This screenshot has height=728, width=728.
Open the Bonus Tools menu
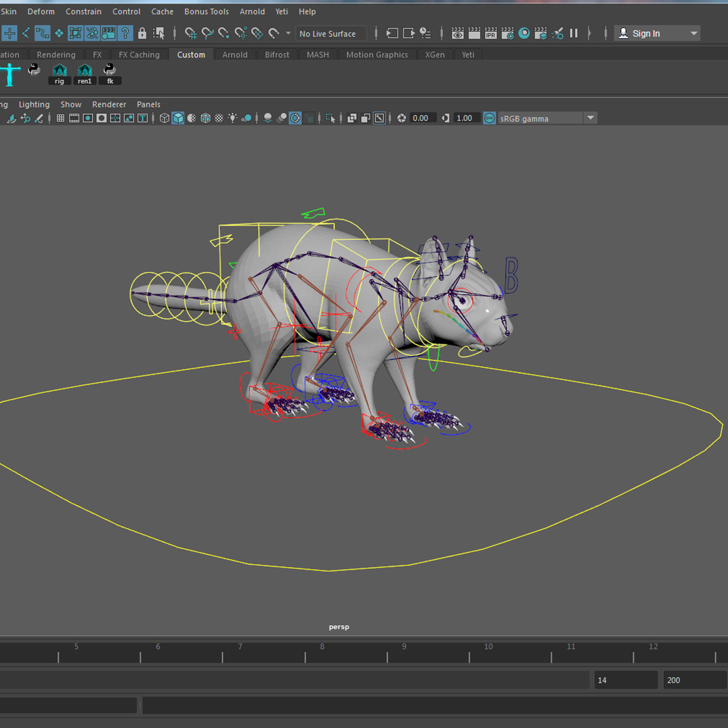click(206, 11)
